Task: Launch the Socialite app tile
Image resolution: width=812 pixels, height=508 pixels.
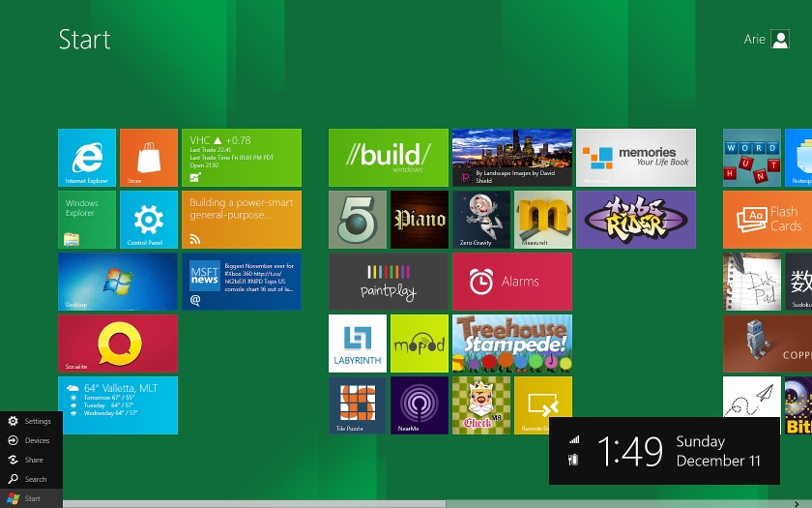Action: click(118, 344)
